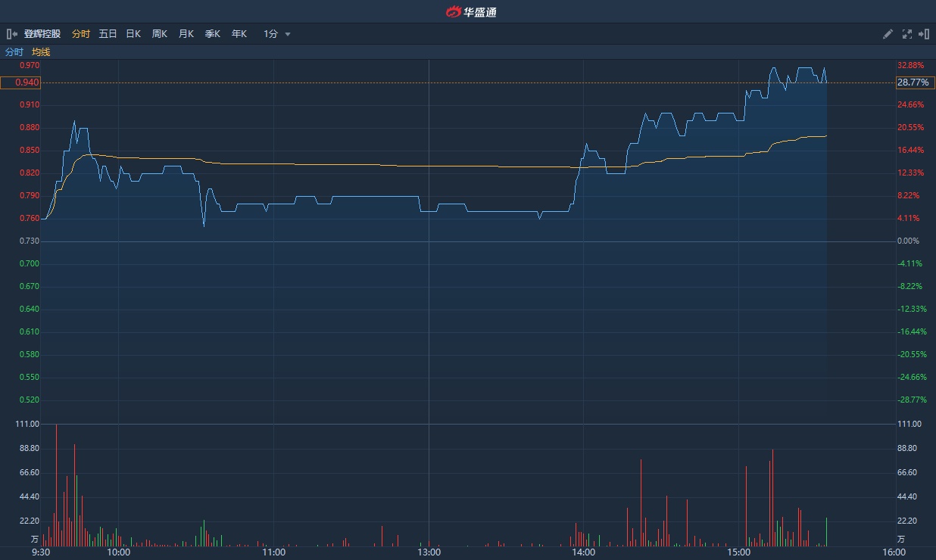
Task: Select the 分时 intraday tab
Action: pos(80,34)
